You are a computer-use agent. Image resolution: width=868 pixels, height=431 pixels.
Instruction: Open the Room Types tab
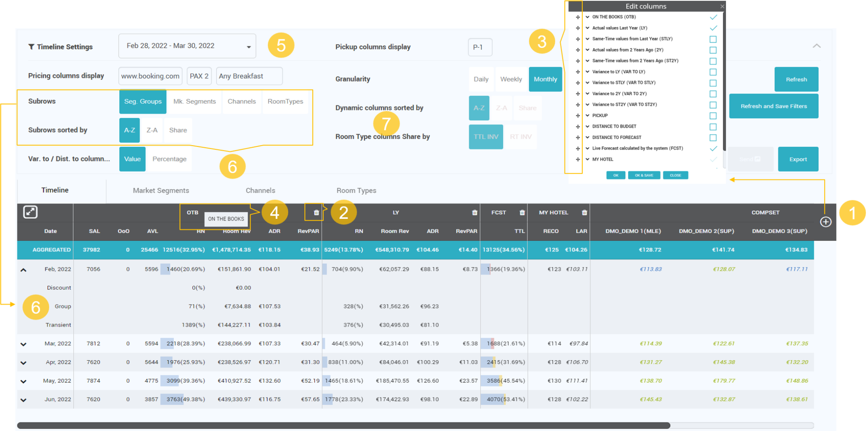point(356,191)
